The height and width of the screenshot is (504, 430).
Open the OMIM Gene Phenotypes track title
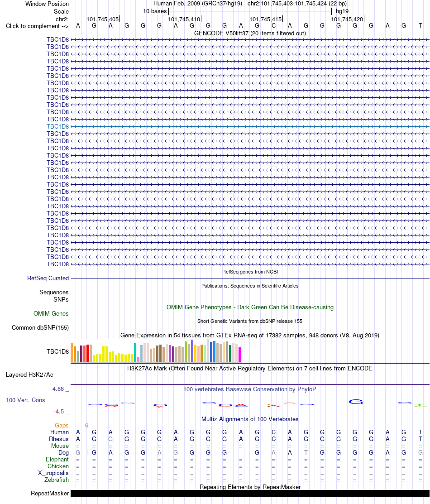[250, 307]
